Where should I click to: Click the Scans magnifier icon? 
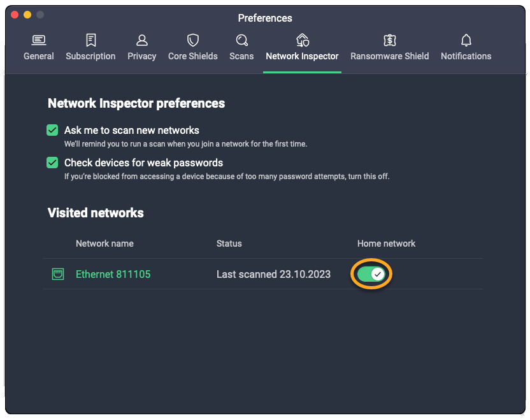242,41
